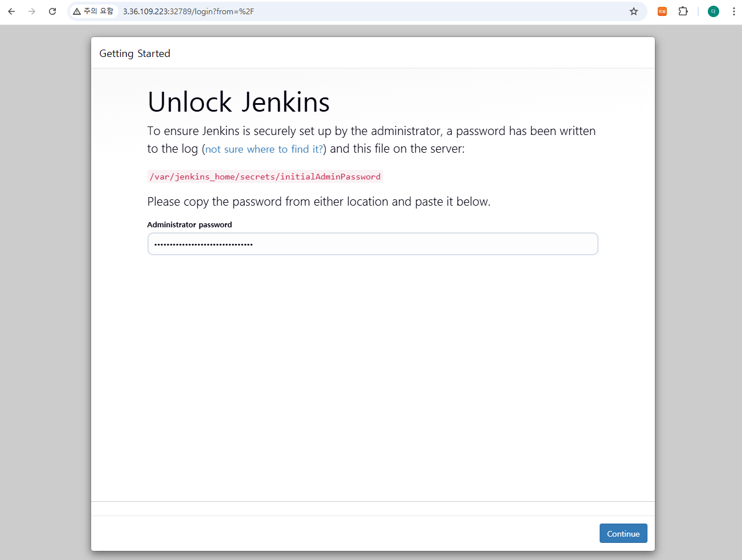This screenshot has width=742, height=560.
Task: Open the orange extension icon
Action: click(662, 11)
